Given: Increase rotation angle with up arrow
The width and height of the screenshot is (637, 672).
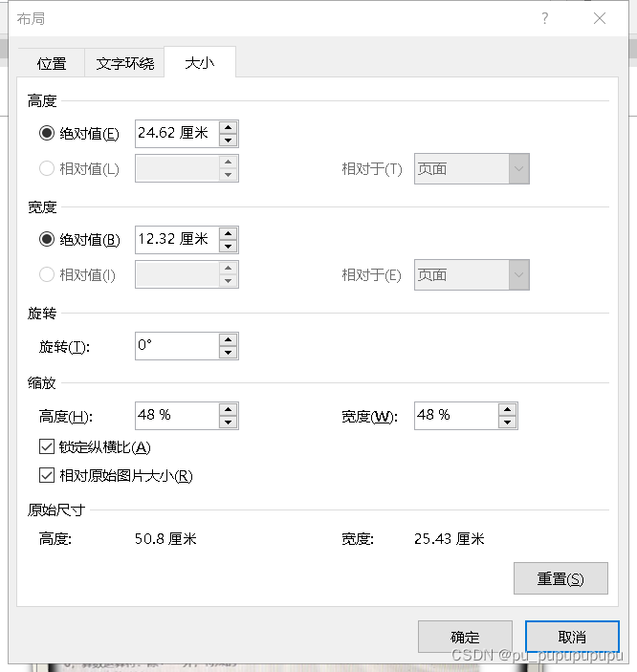Looking at the screenshot, I should pos(229,339).
